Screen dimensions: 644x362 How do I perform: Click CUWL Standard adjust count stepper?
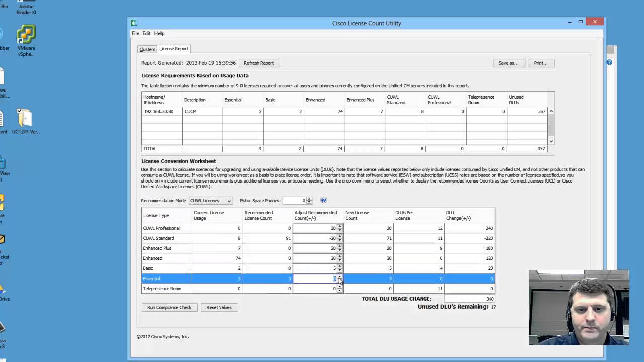pos(340,238)
